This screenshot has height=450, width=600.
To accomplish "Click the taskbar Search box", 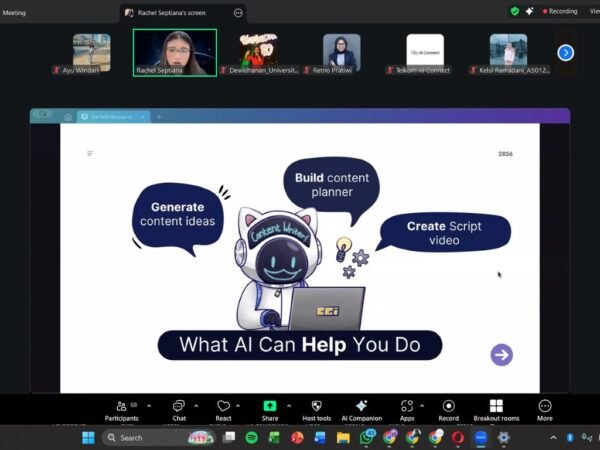I will (158, 437).
